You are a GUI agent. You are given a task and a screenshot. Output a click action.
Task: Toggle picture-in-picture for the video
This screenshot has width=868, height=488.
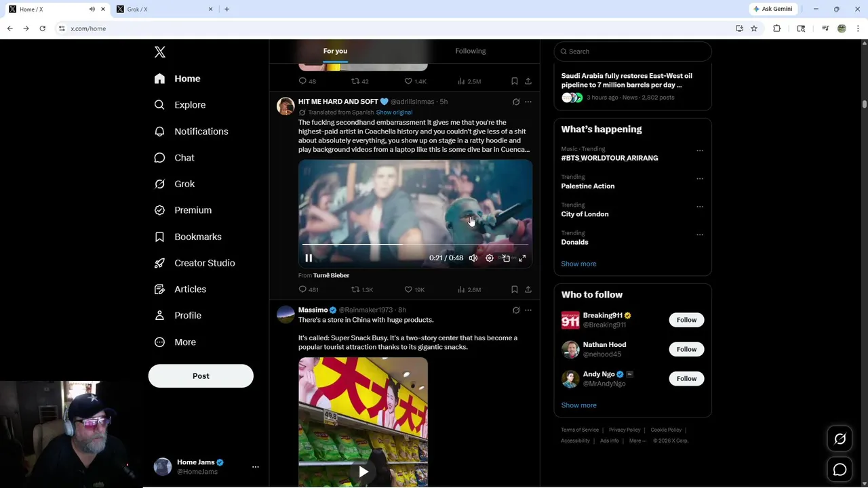point(506,258)
